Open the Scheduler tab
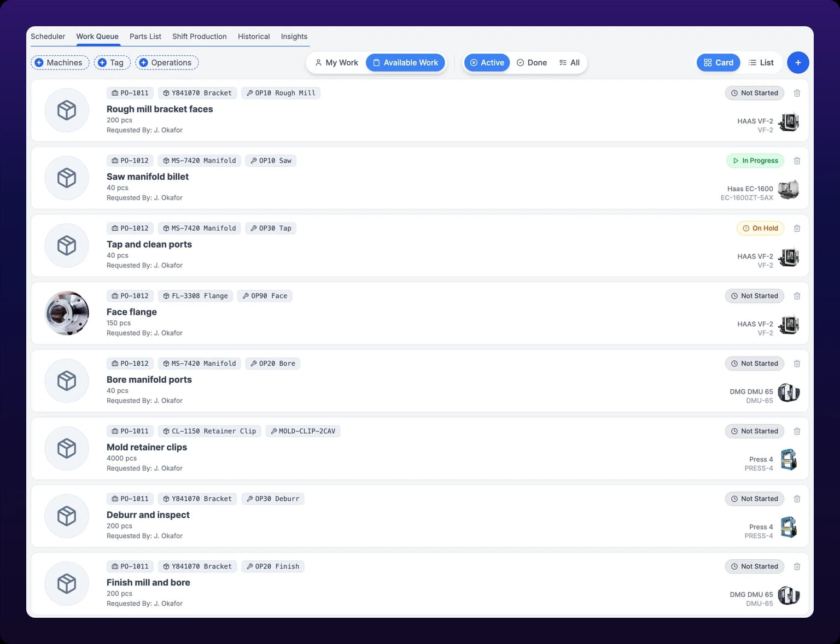The height and width of the screenshot is (644, 840). tap(48, 37)
